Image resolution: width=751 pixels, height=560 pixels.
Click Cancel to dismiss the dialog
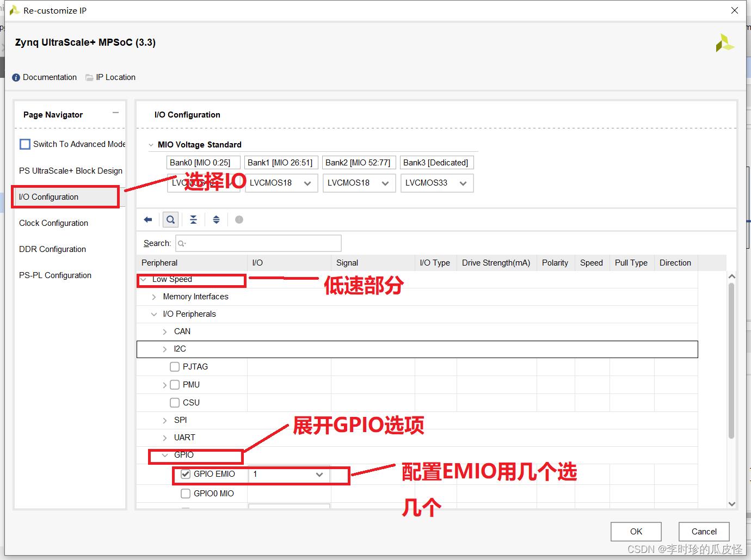[704, 532]
